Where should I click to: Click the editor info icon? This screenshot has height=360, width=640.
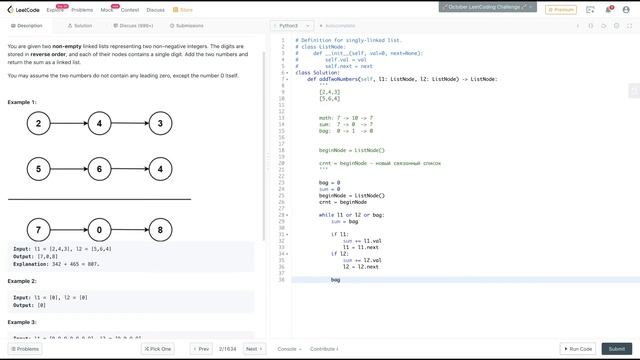click(x=578, y=26)
